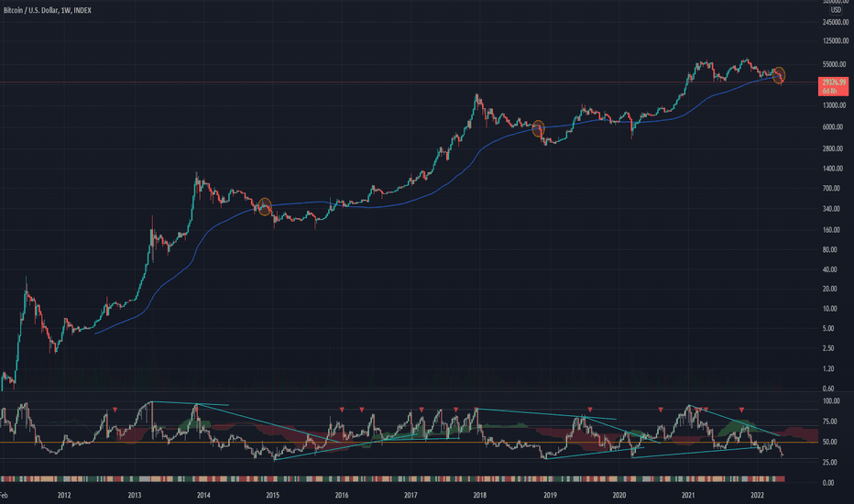Click the 2016 label on time axis

(x=342, y=495)
